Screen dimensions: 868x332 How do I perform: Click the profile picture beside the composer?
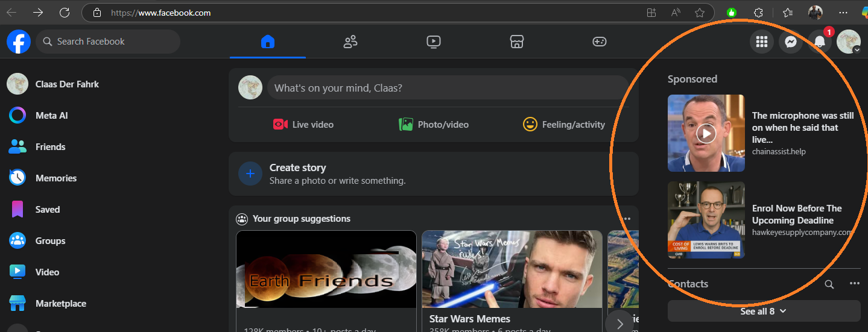coord(250,87)
